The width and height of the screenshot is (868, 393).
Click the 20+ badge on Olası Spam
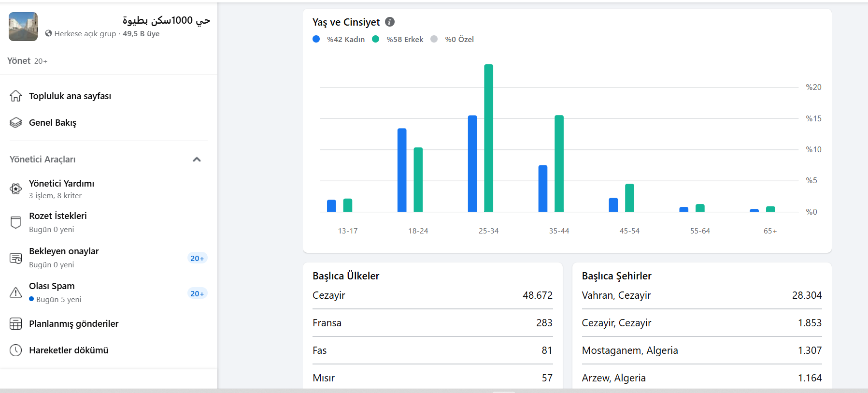(197, 293)
